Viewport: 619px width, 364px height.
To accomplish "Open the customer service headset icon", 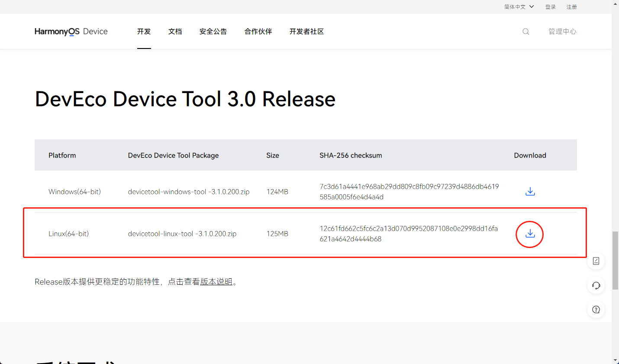I will click(x=596, y=285).
